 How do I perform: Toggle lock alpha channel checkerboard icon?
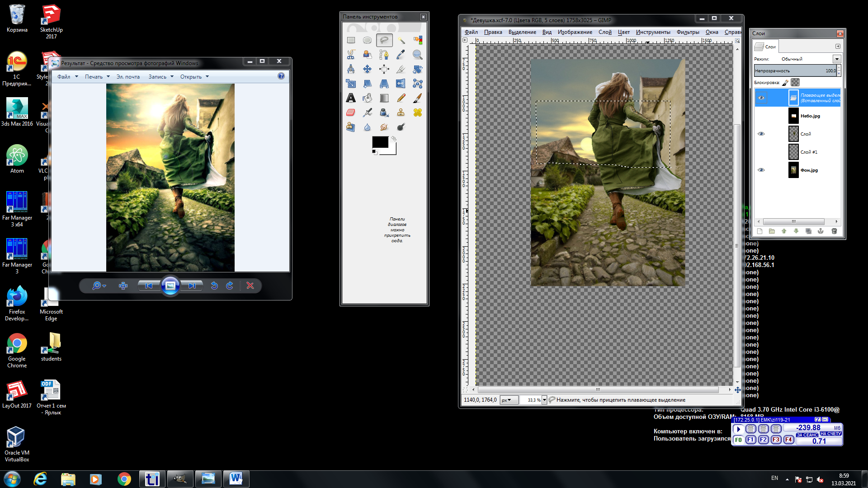(795, 82)
